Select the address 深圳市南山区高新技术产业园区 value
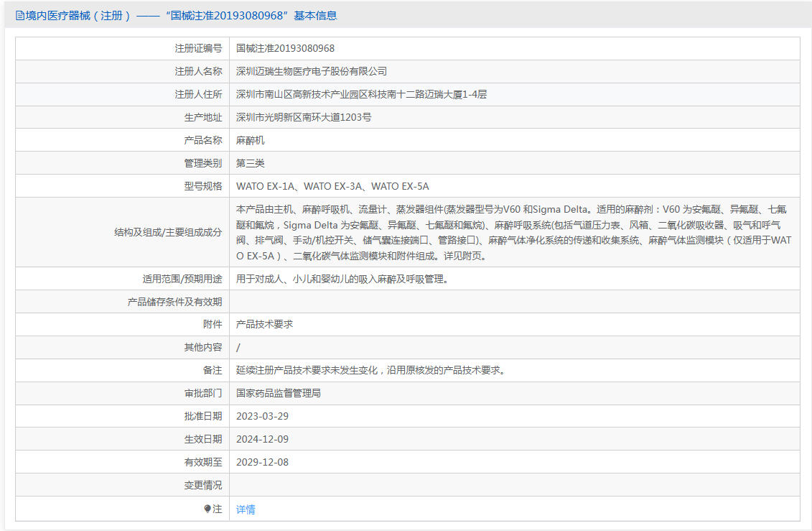The image size is (812, 531). click(x=361, y=94)
